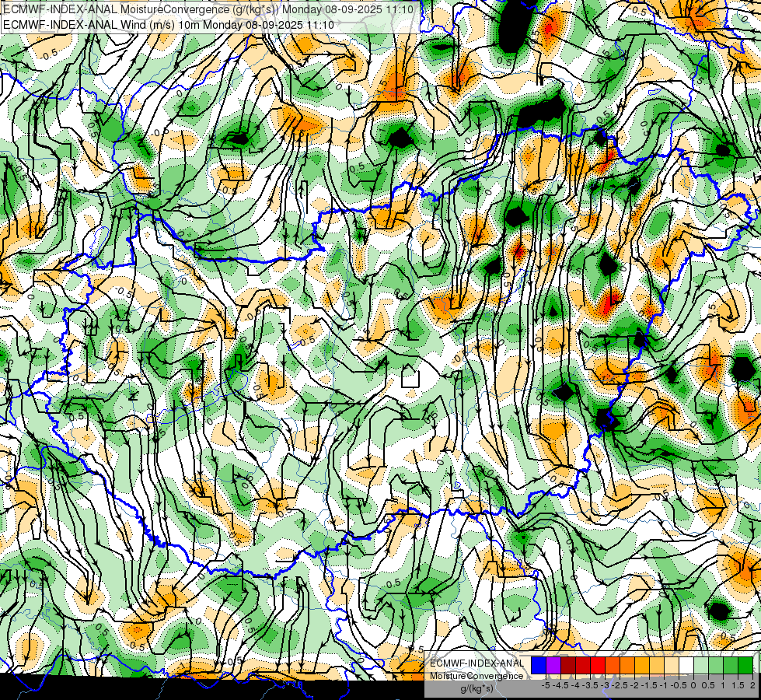761x700 pixels.
Task: Click the -1 tick label on the legend
Action: pyautogui.click(x=664, y=685)
